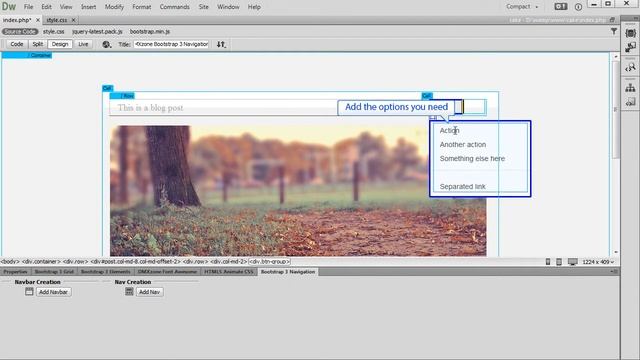Open the Compact workspace dropdown
This screenshot has height=360, width=640.
[x=522, y=7]
